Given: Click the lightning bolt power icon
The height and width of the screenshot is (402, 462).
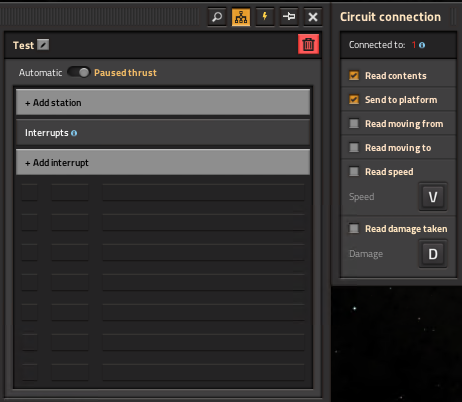Looking at the screenshot, I should coord(265,17).
